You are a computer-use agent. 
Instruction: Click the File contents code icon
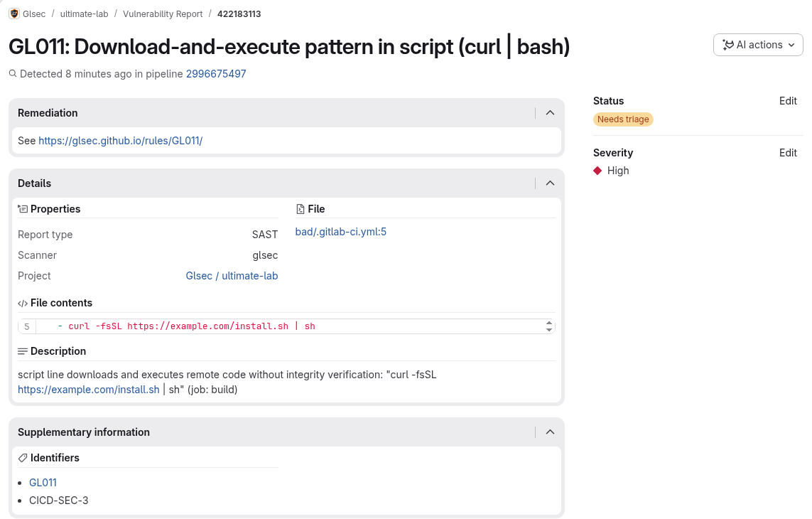23,304
